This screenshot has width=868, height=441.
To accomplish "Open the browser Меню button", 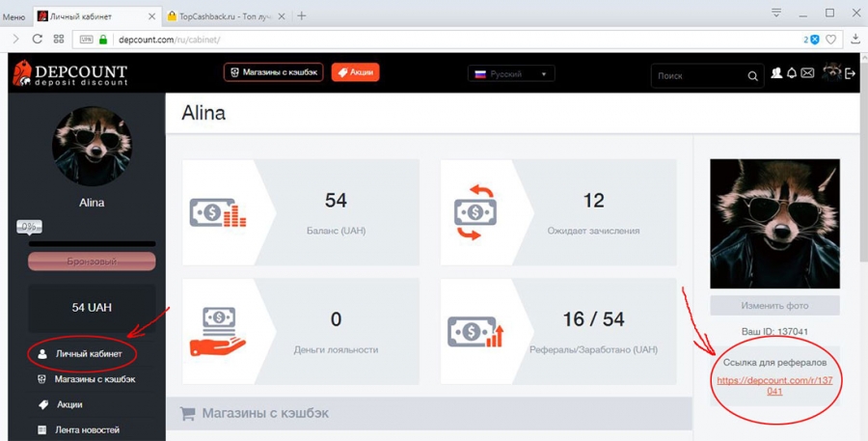I will pyautogui.click(x=14, y=16).
